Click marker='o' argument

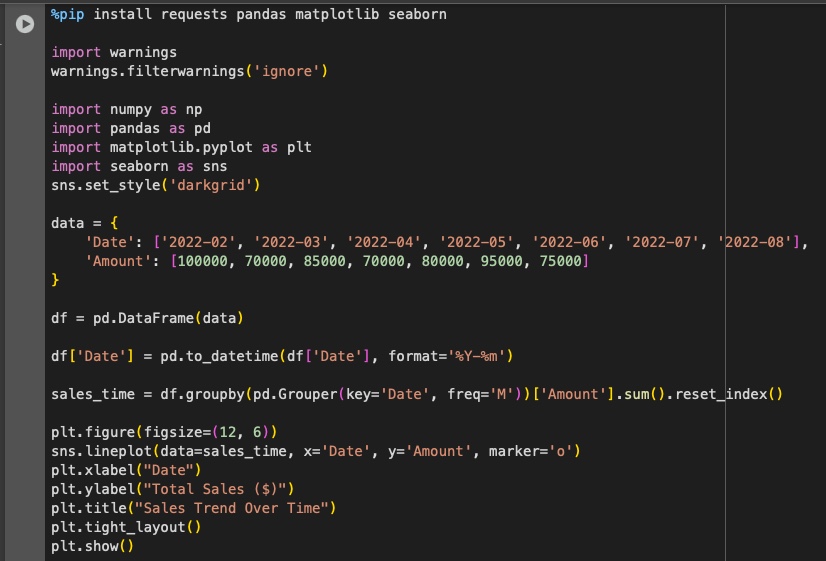(x=531, y=451)
